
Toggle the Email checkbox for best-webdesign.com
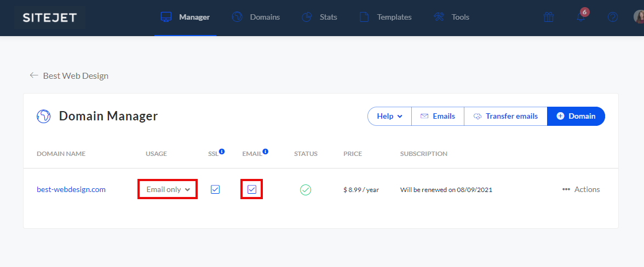coord(252,189)
